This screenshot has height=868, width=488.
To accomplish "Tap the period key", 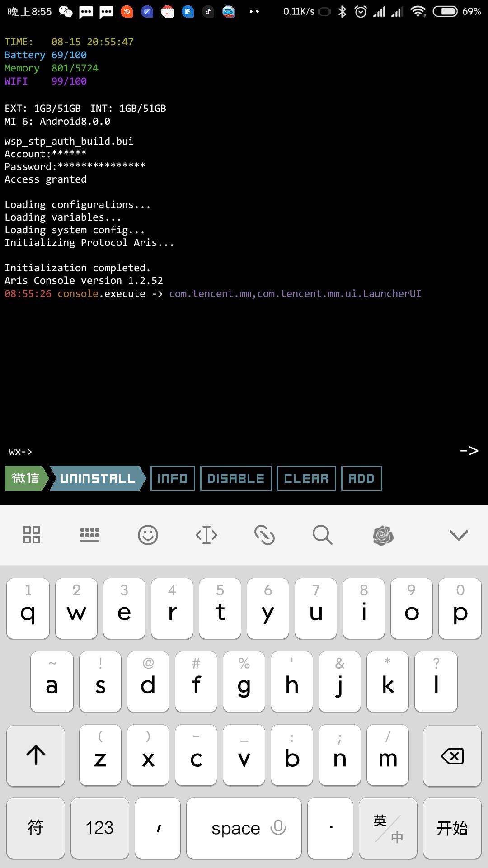I will (330, 828).
